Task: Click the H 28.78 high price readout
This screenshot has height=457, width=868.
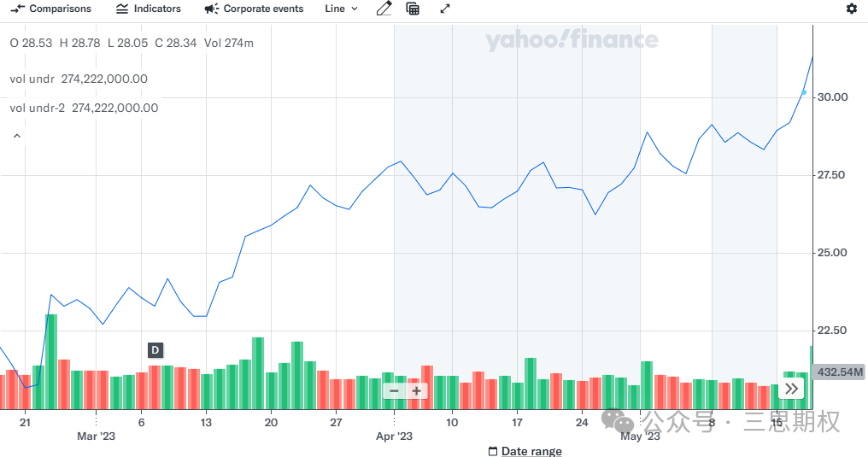Action: pos(79,44)
